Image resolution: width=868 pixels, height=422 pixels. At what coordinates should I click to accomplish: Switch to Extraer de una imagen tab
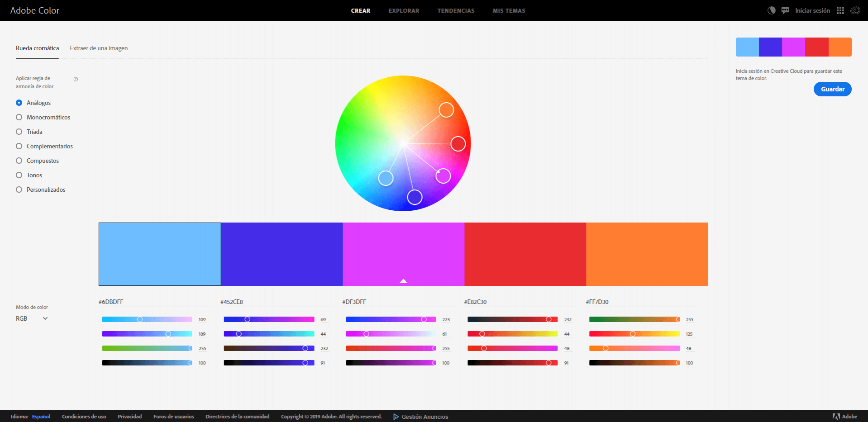pyautogui.click(x=99, y=48)
